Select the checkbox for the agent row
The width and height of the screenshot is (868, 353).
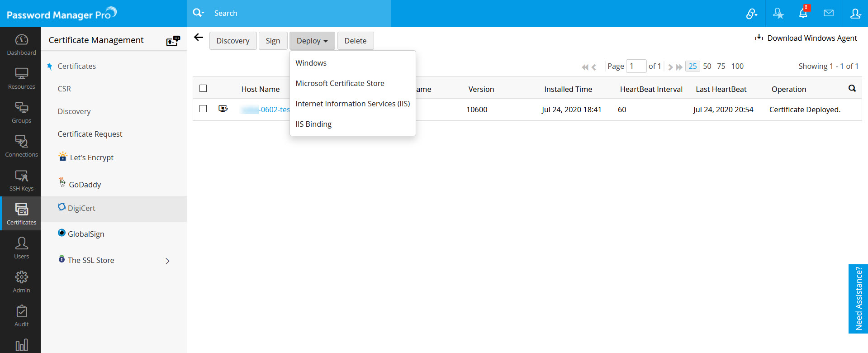[203, 109]
